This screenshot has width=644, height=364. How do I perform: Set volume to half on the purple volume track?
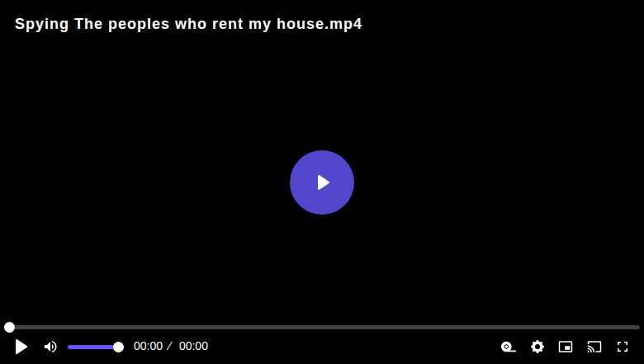tap(93, 347)
